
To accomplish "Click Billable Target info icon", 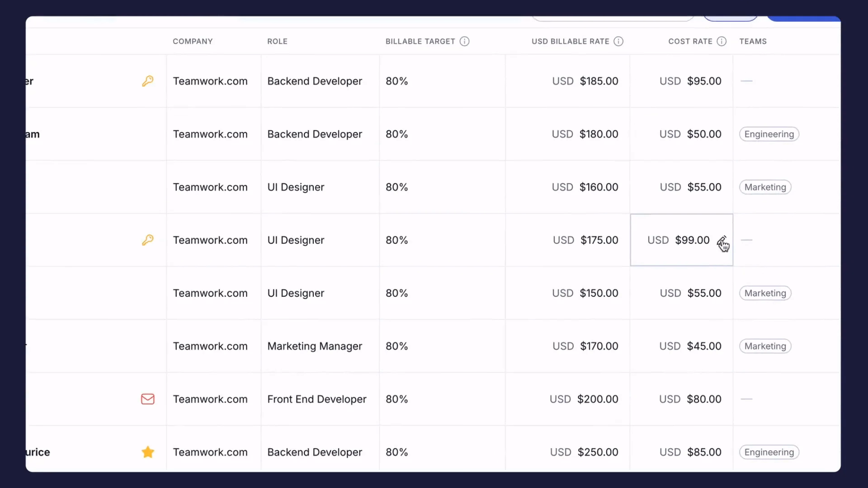I will [x=464, y=42].
